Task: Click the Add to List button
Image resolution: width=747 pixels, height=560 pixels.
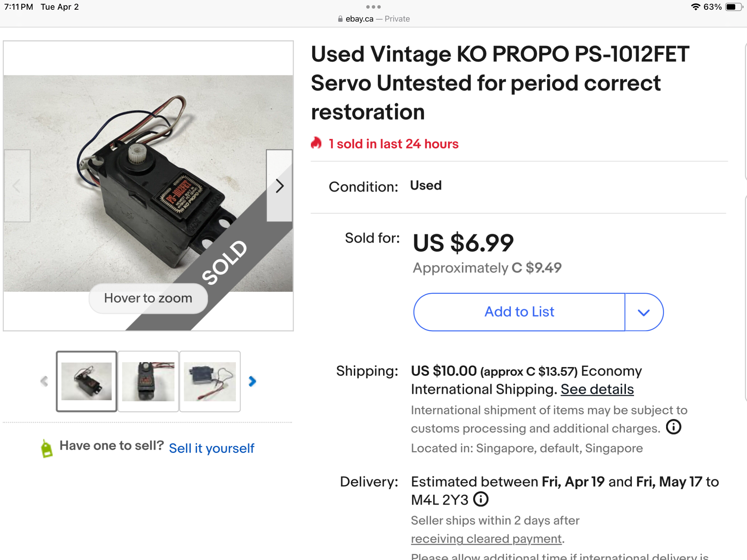Action: pyautogui.click(x=519, y=312)
